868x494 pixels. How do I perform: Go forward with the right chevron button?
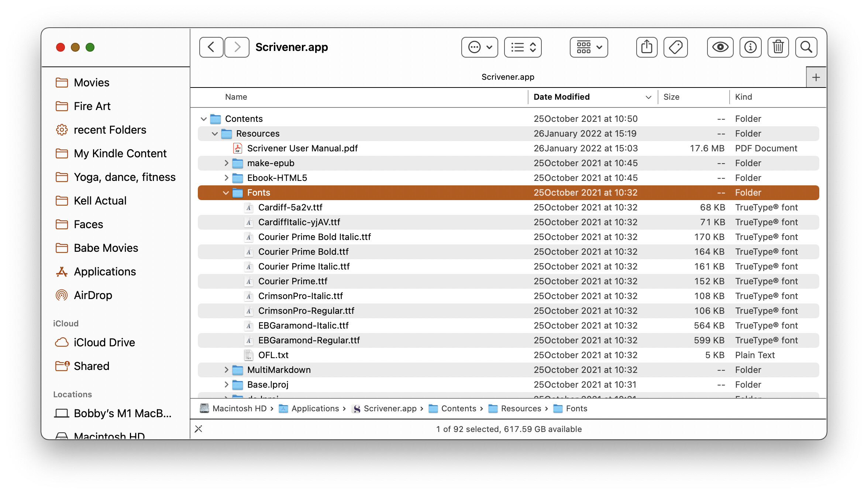click(237, 47)
